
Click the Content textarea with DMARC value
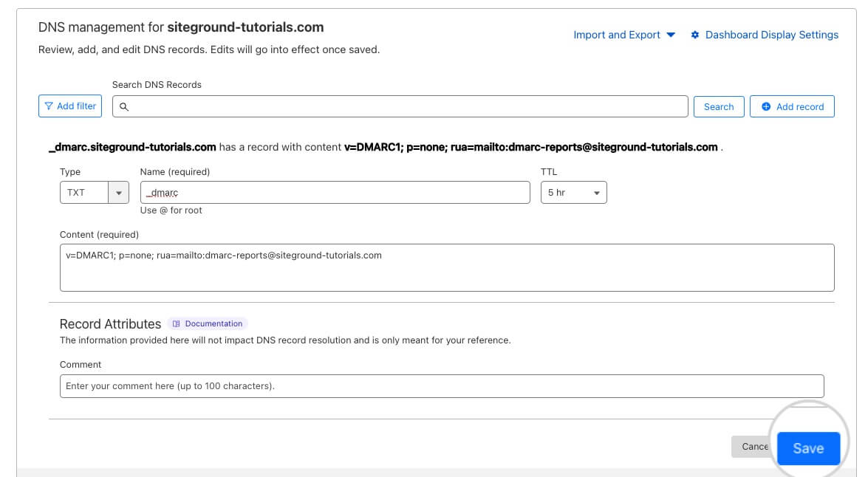tap(447, 268)
